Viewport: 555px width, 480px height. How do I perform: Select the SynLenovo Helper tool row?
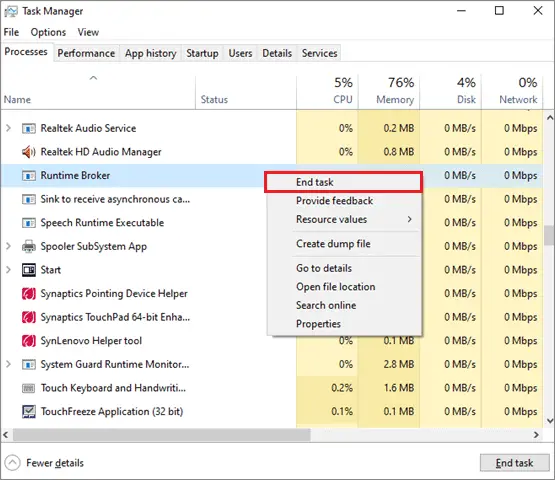coord(272,341)
